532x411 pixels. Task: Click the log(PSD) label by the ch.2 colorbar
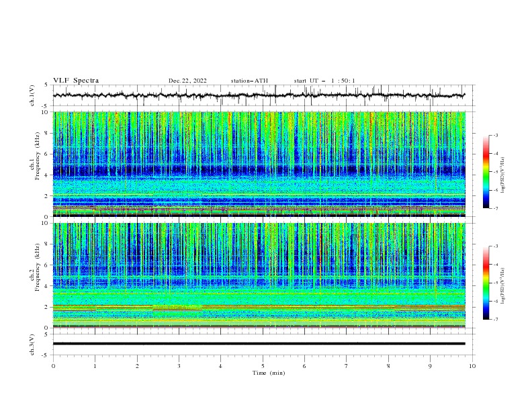(502, 285)
